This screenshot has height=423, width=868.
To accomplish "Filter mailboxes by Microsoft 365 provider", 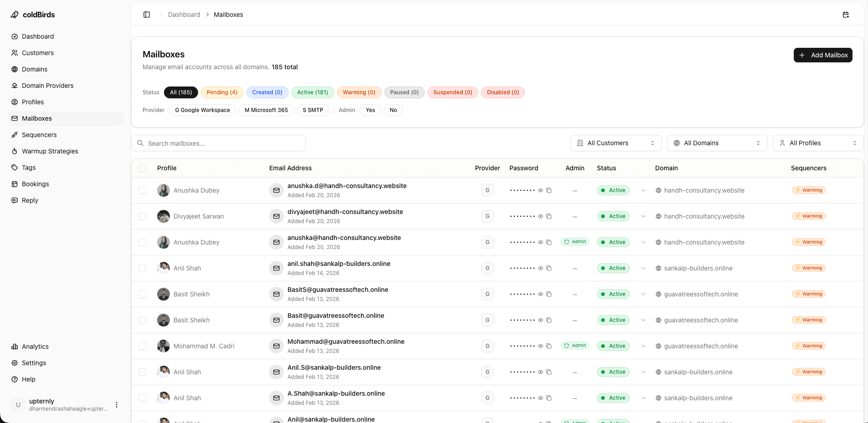I will [266, 110].
